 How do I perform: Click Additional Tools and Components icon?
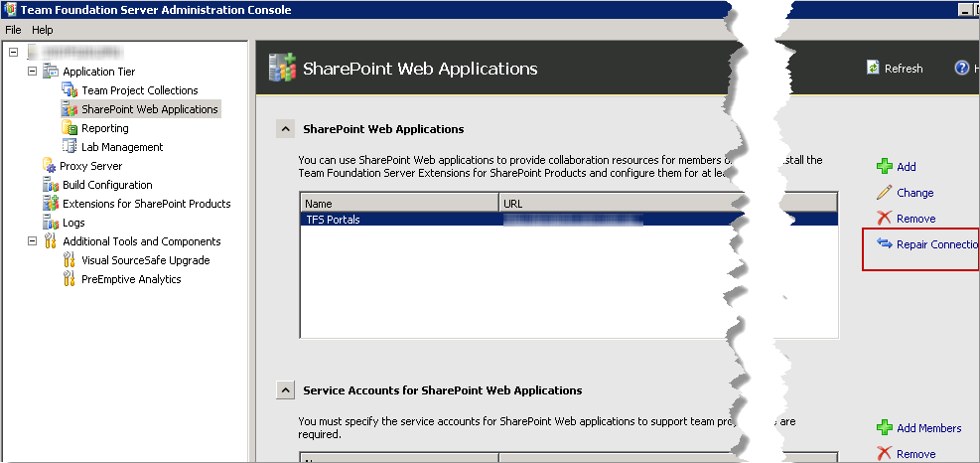50,240
